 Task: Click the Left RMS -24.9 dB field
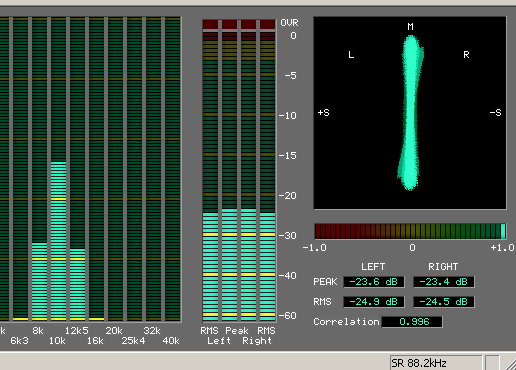tap(374, 302)
